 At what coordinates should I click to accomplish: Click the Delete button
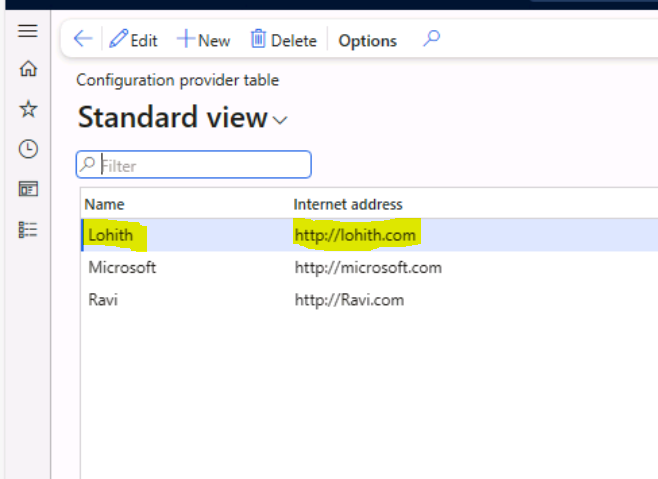click(x=284, y=40)
